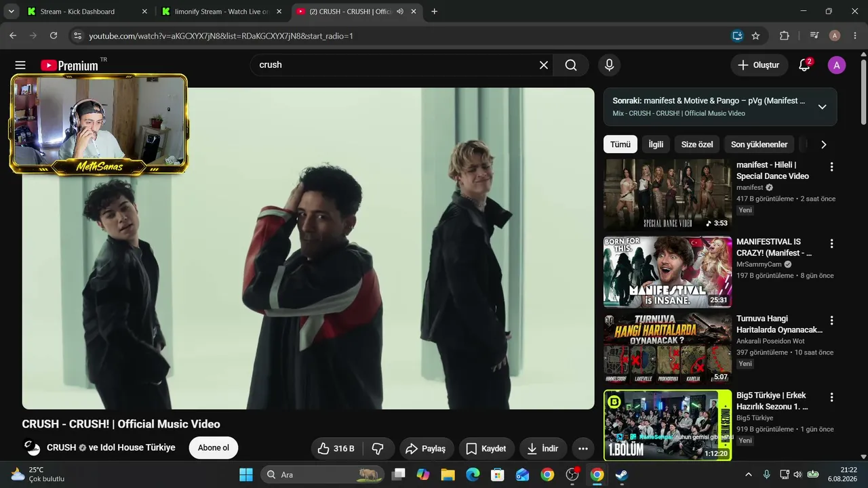Switch to 'limonify Stream' browser tab
Image resolution: width=868 pixels, height=488 pixels.
click(221, 12)
